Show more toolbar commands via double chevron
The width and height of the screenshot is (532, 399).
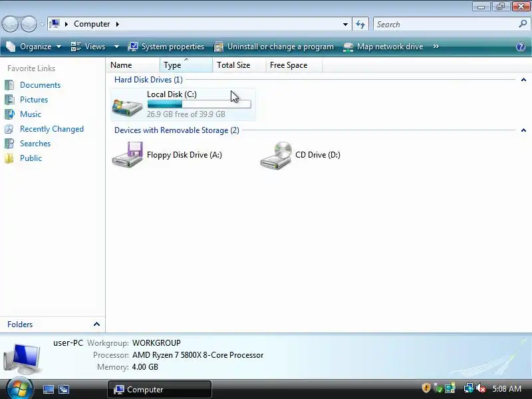point(436,46)
